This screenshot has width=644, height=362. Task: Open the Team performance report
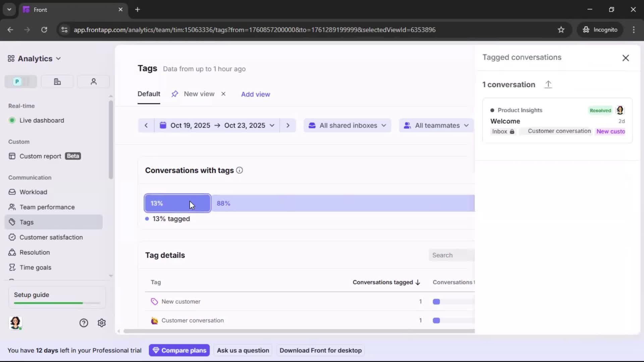tap(47, 207)
